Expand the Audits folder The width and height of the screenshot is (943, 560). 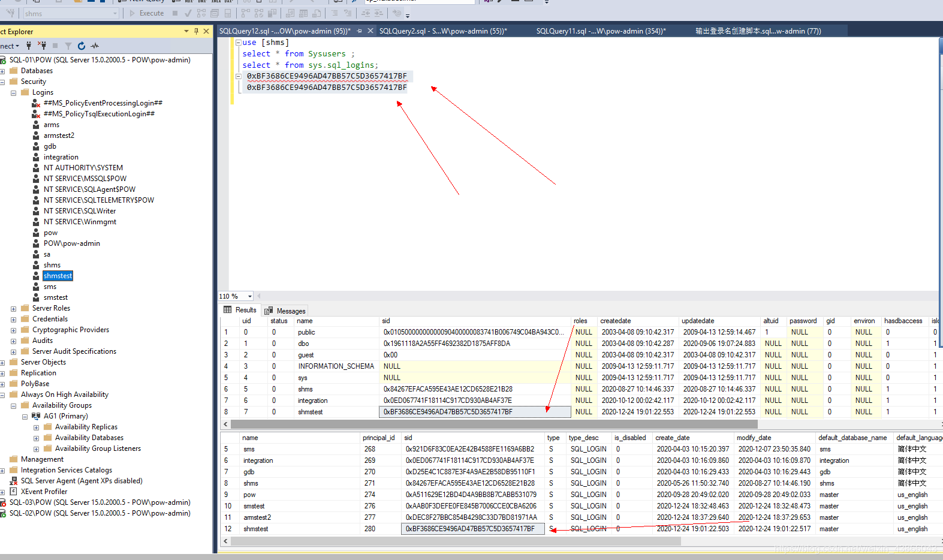tap(13, 341)
